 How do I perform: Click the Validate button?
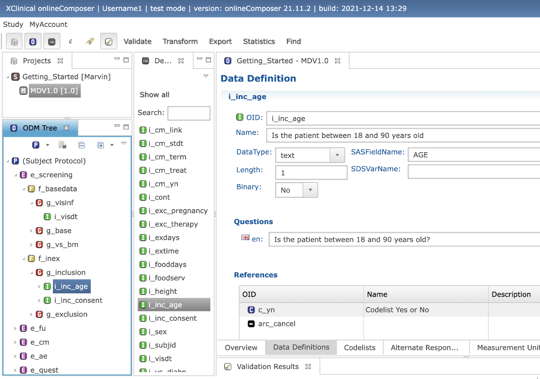click(137, 41)
